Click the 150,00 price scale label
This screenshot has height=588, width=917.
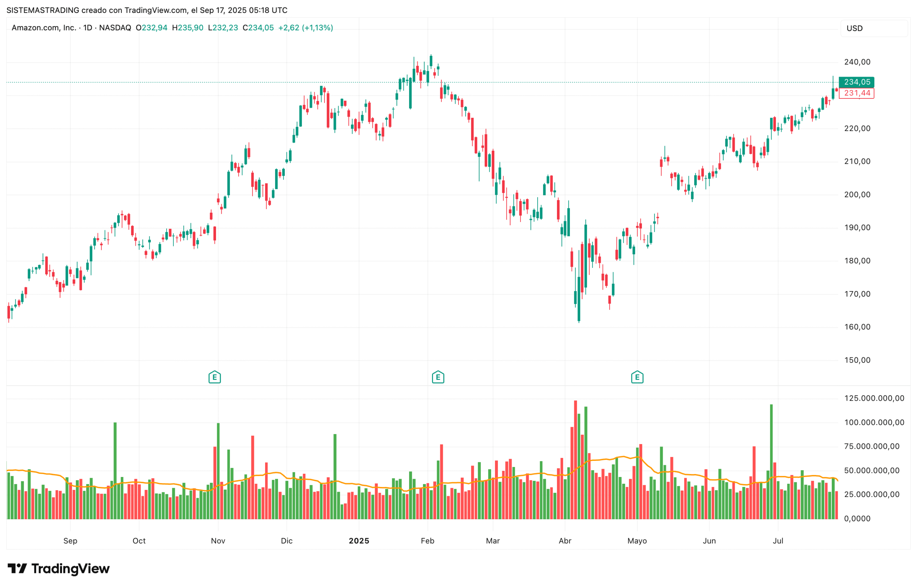pyautogui.click(x=857, y=360)
